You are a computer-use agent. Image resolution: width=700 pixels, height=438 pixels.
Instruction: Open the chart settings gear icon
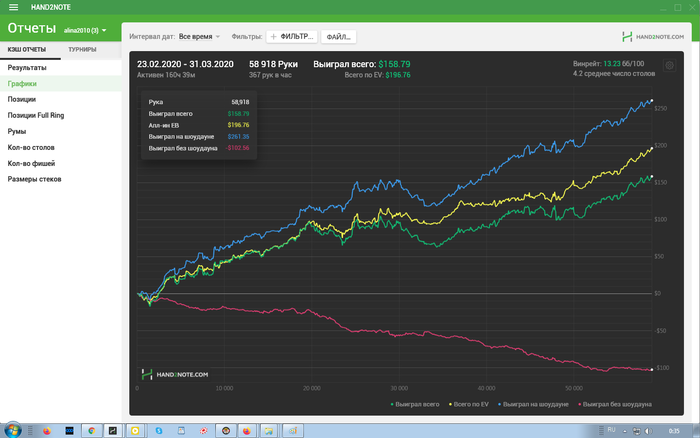[x=669, y=66]
